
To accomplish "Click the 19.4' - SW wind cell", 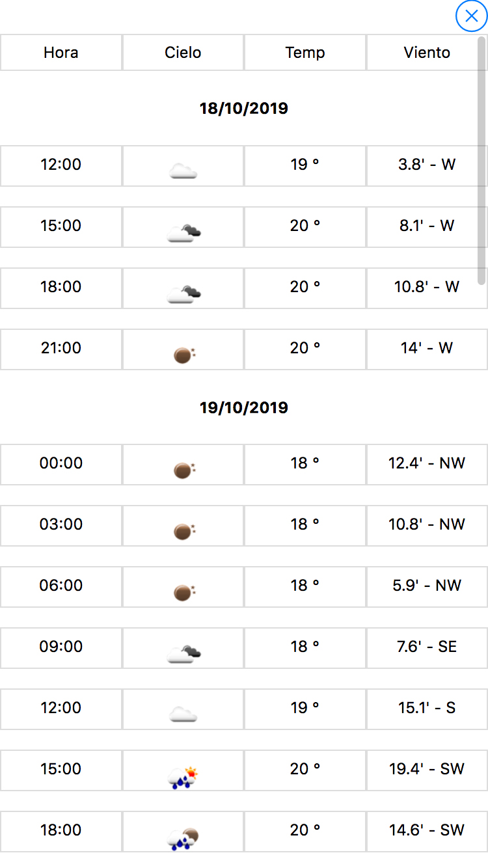I will point(427,769).
